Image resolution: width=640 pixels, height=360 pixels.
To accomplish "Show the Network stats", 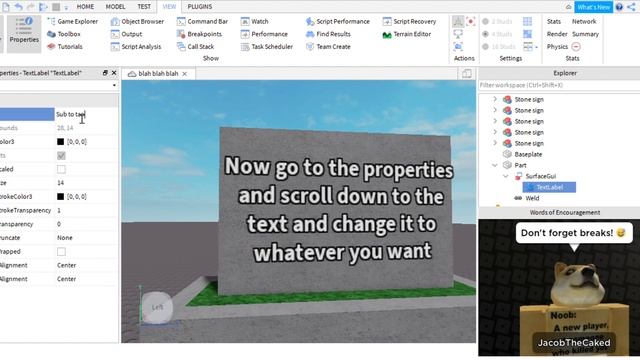I will point(584,22).
